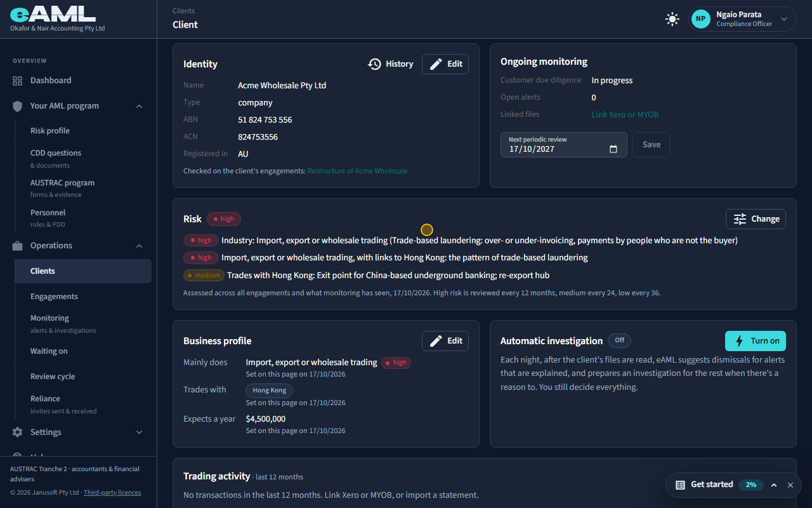Click the Your AML program shield icon
This screenshot has height=508, width=812.
coord(18,106)
